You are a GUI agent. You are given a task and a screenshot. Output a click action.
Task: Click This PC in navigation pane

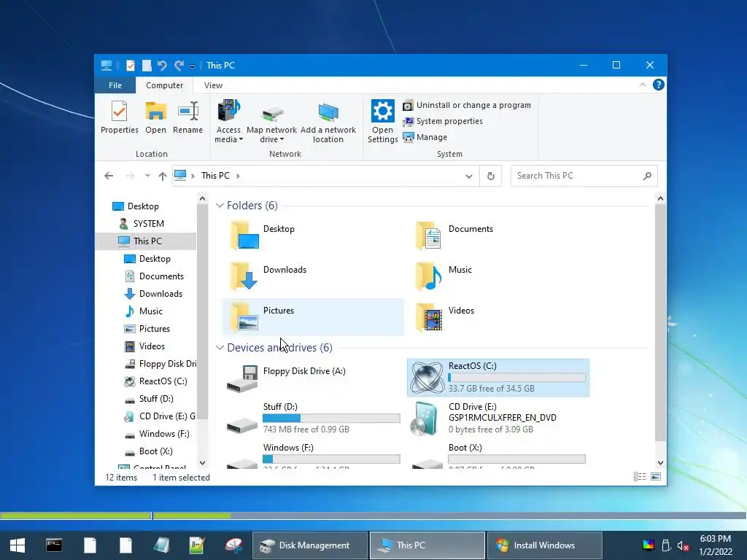click(147, 241)
